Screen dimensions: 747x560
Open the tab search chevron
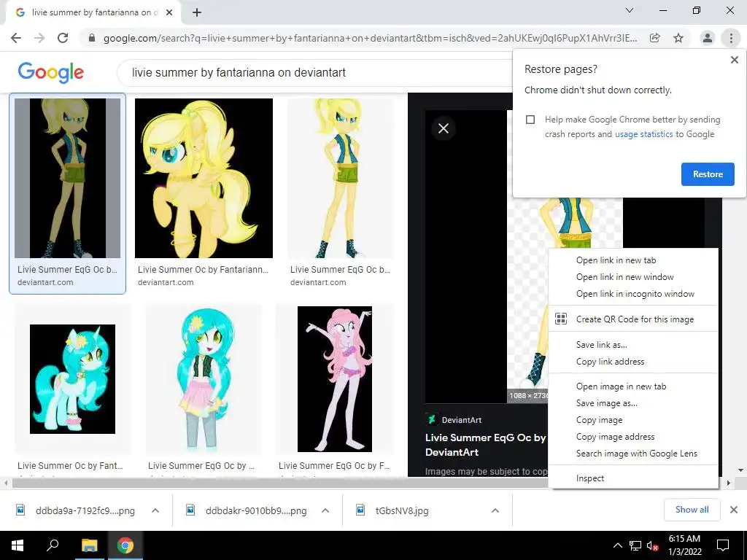click(x=630, y=10)
